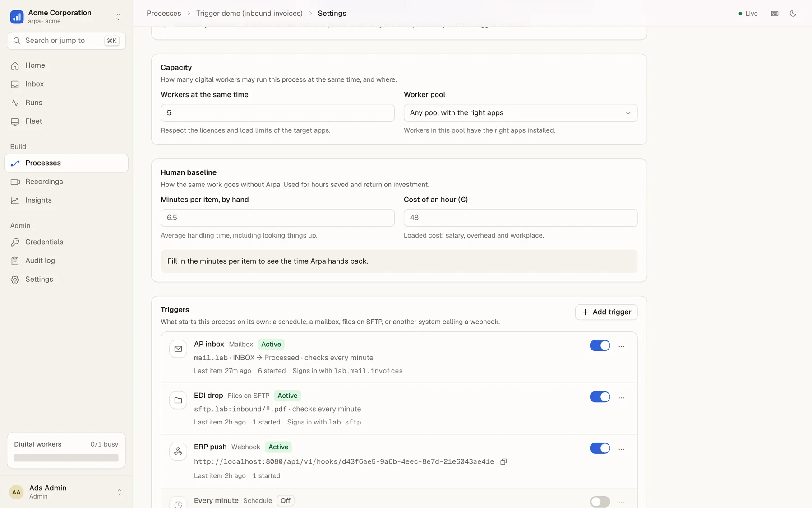This screenshot has height=508, width=812.
Task: Open more options for Every minute trigger
Action: pyautogui.click(x=621, y=503)
